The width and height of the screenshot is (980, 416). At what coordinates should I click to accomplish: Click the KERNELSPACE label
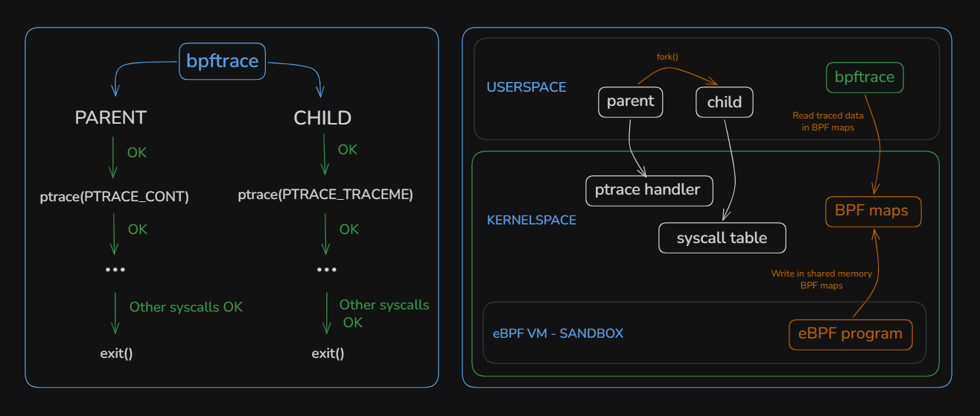(x=531, y=221)
